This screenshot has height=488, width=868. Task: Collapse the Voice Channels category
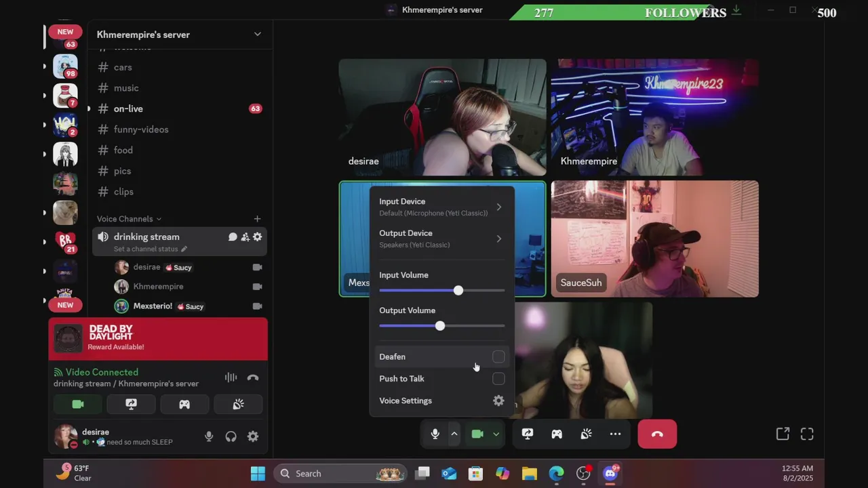click(129, 219)
